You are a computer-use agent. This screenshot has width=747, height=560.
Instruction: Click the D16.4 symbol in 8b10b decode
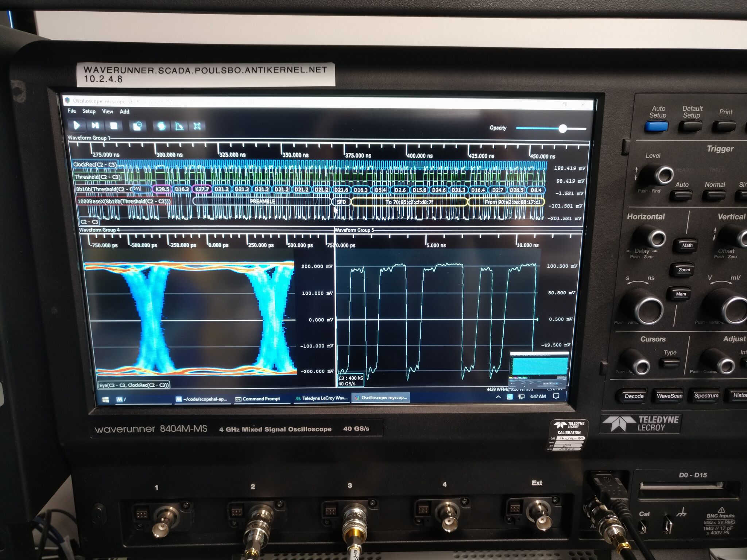pyautogui.click(x=478, y=190)
